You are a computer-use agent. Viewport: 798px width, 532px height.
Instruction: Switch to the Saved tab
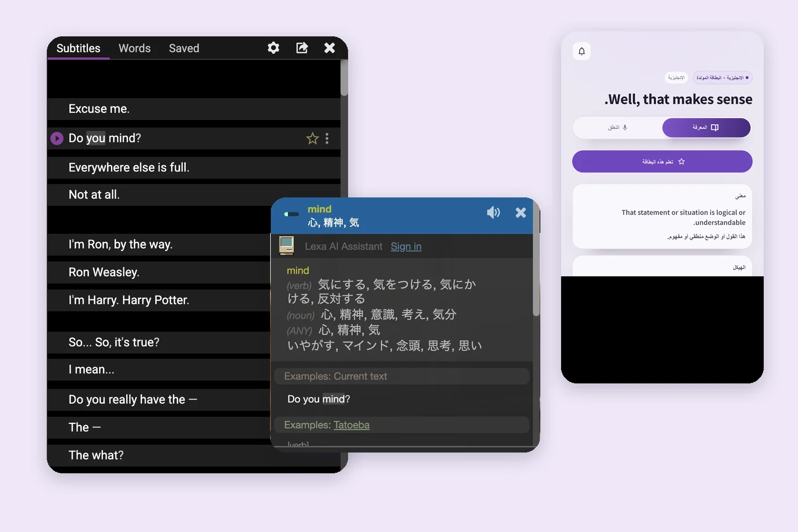coord(184,48)
